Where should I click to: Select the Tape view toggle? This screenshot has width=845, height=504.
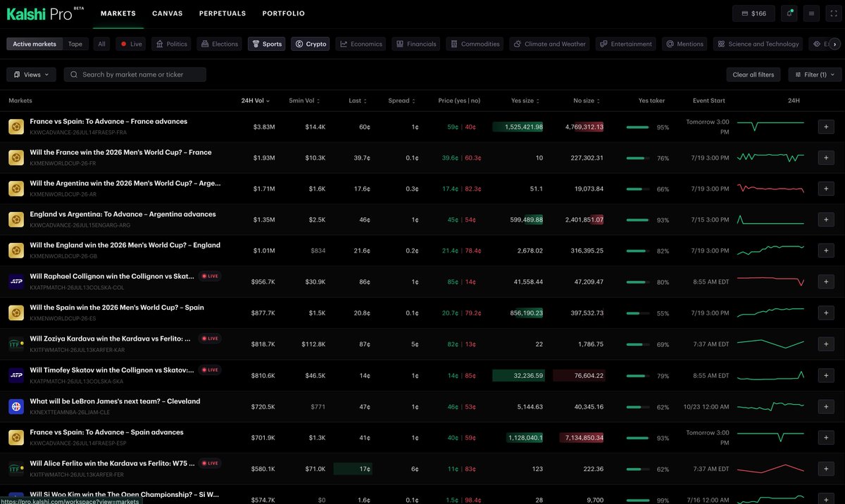coord(75,44)
